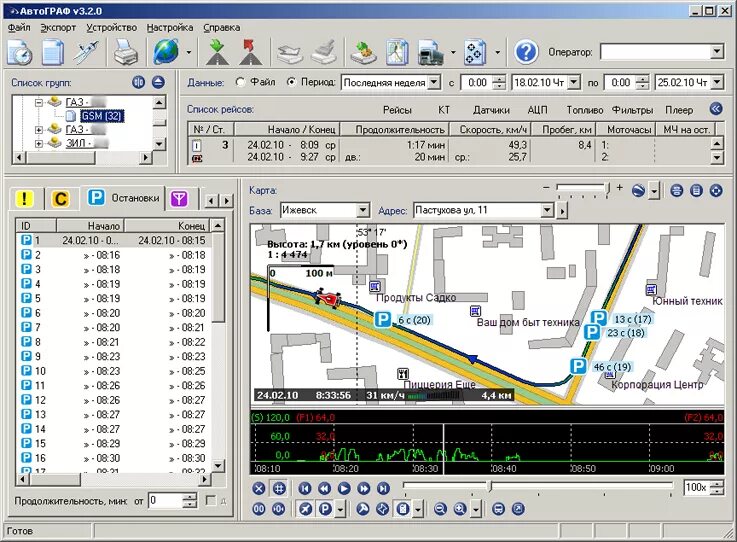Switch to the yellow exclamation tab

point(24,199)
